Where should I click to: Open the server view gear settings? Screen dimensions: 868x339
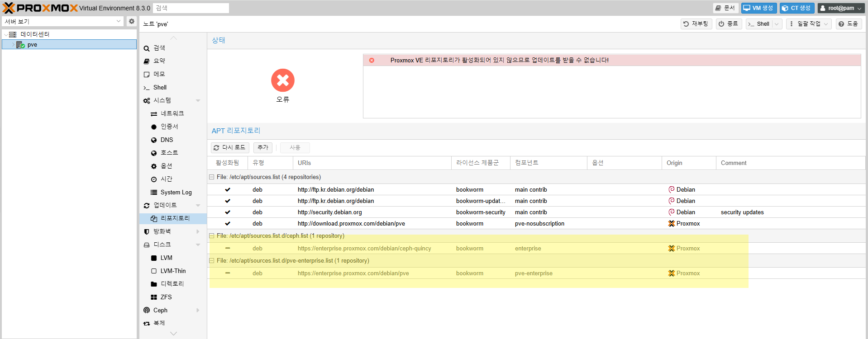131,21
